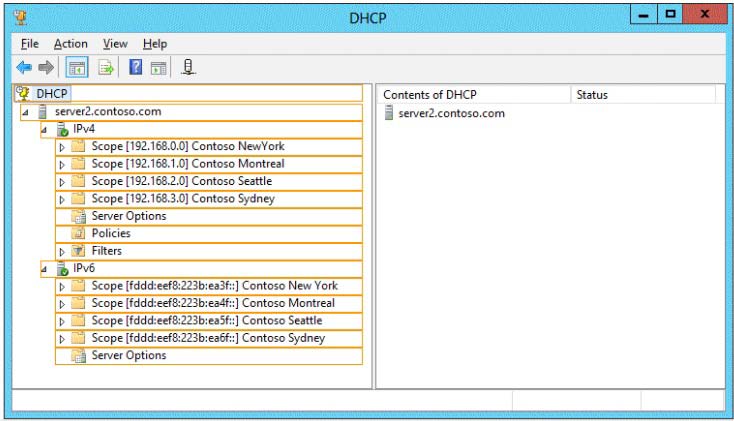
Task: Select Scope [192.168.3.0] Contoso Sydney text
Action: (183, 199)
